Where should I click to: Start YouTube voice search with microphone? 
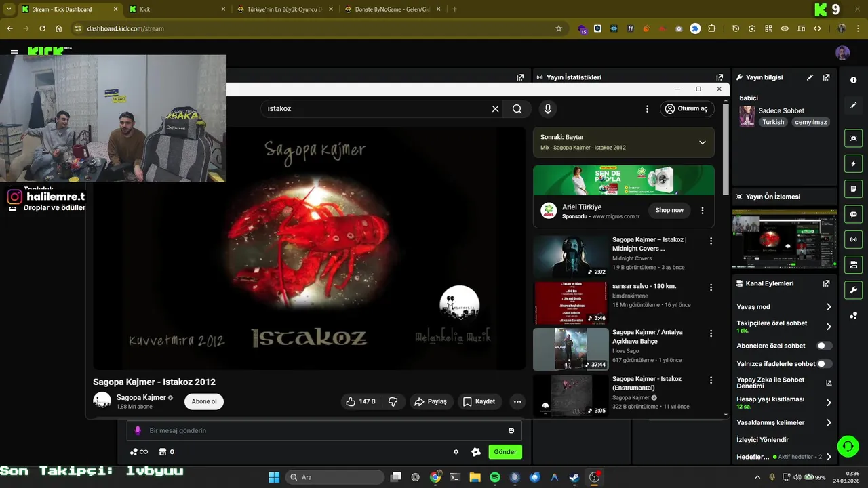tap(548, 108)
